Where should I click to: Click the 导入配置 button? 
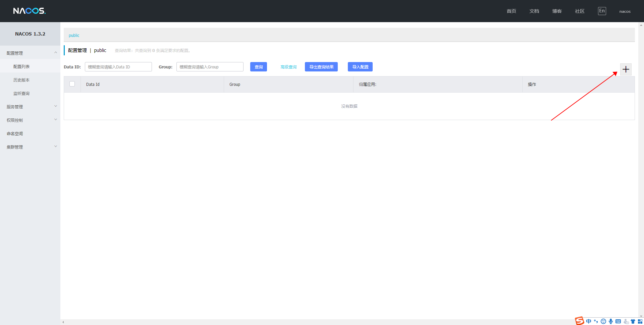click(360, 67)
